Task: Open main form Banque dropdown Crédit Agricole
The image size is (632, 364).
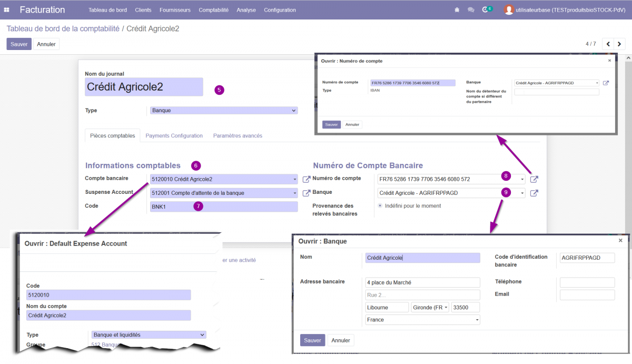Action: pyautogui.click(x=451, y=193)
